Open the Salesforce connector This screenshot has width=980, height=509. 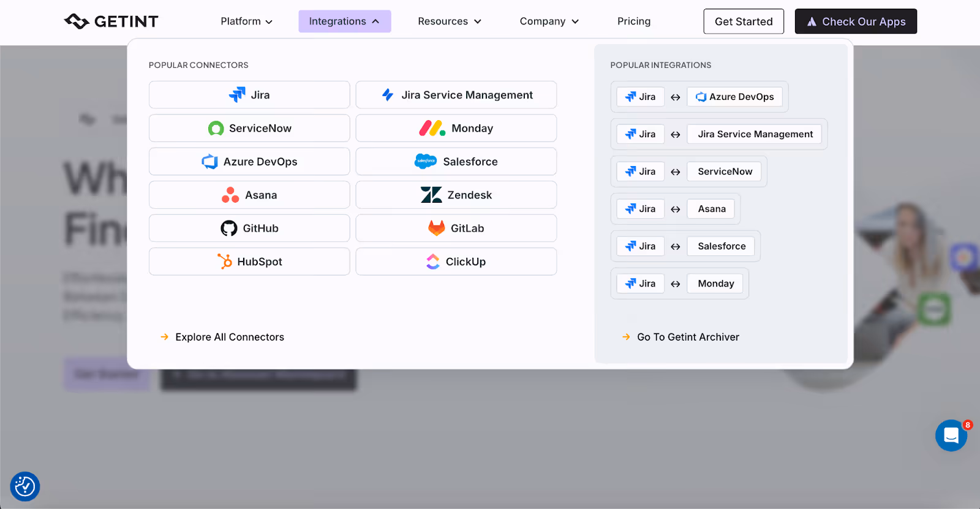456,162
